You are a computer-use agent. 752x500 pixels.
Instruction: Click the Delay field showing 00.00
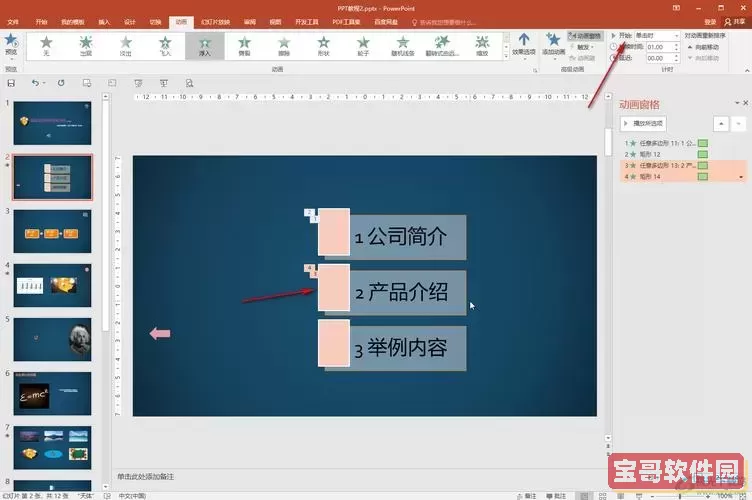coord(659,58)
